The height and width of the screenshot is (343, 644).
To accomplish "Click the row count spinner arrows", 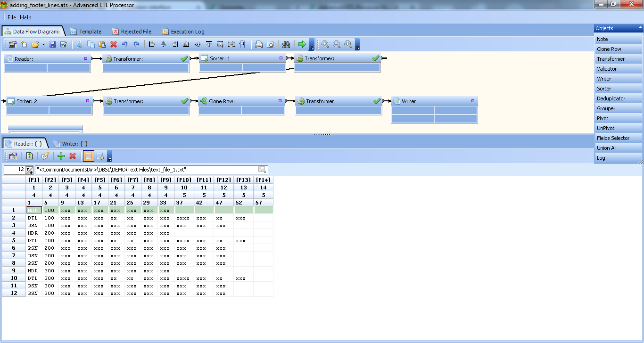I will coord(29,170).
